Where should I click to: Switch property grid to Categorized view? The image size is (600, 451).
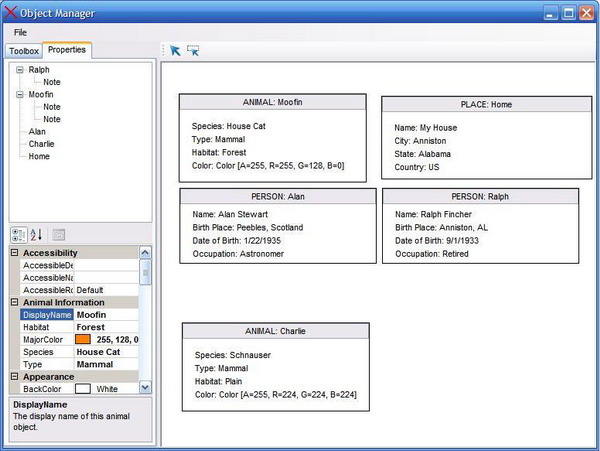(x=18, y=235)
